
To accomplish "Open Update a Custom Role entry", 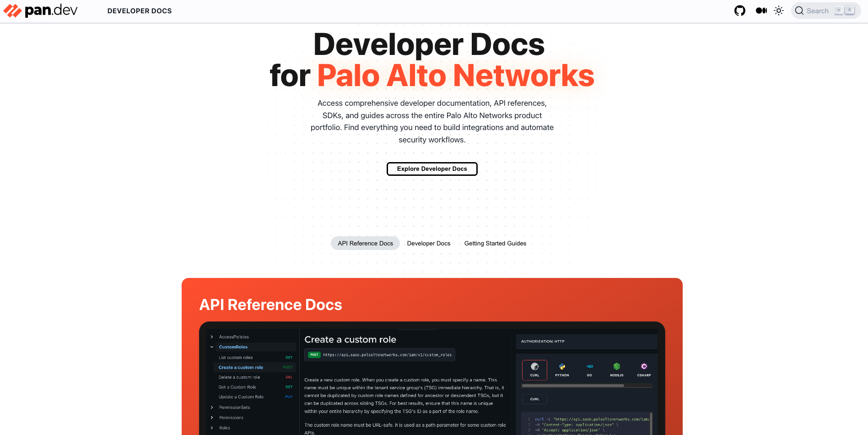I will [x=255, y=397].
